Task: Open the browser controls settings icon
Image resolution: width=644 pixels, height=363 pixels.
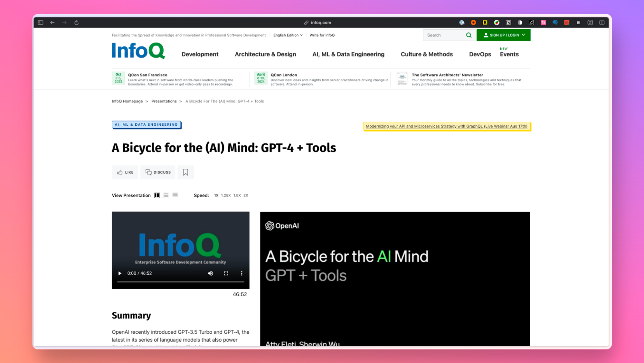Action: click(x=590, y=23)
